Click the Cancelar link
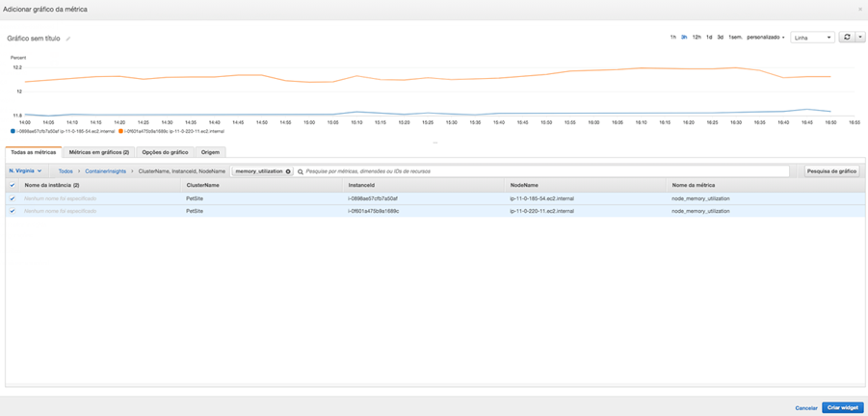 [806, 408]
